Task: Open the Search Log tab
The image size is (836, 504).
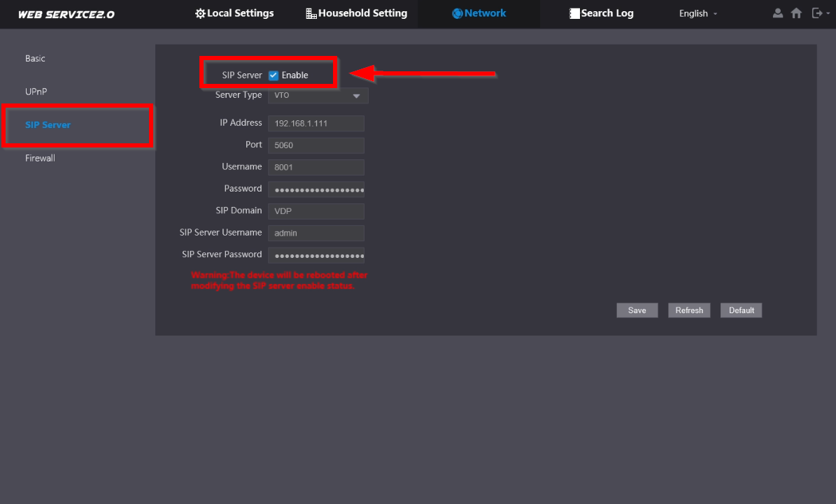Action: point(602,13)
